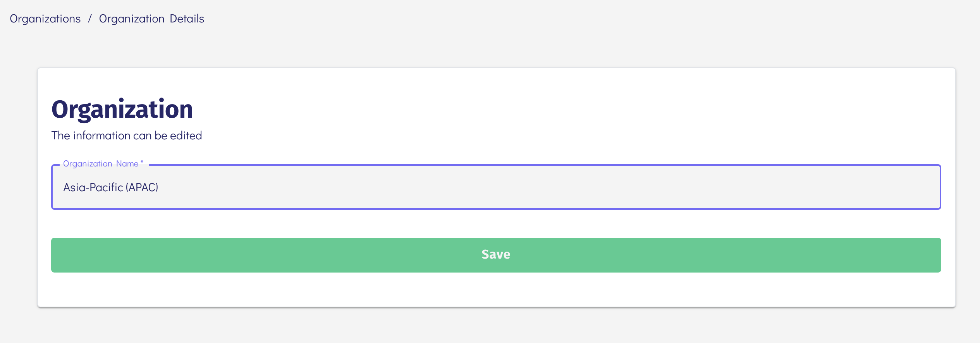Click the Organization Name field label

tap(101, 164)
